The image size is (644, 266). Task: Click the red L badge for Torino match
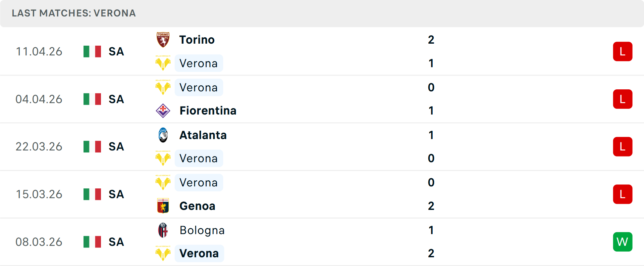(623, 51)
